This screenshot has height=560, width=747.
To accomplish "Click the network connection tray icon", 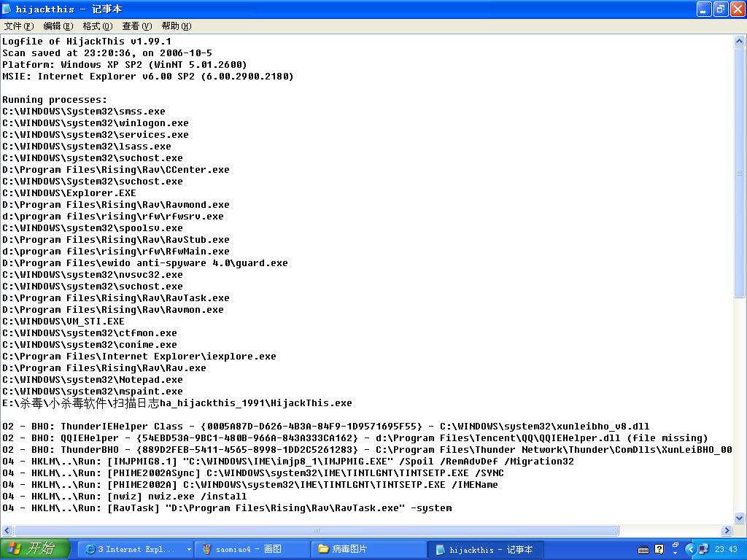I will [703, 550].
